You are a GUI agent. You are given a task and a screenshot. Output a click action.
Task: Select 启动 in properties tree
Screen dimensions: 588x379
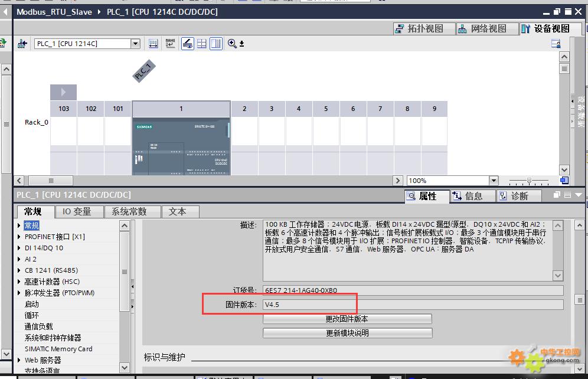[32, 305]
